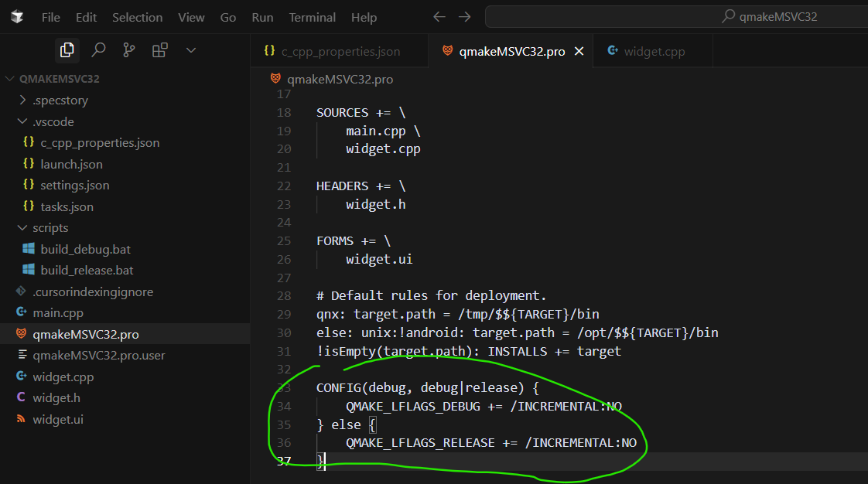Screen dimensions: 868x484
Task: Click the qmakeMSVC32.pro breadcrumb fox icon
Action: pyautogui.click(x=275, y=78)
